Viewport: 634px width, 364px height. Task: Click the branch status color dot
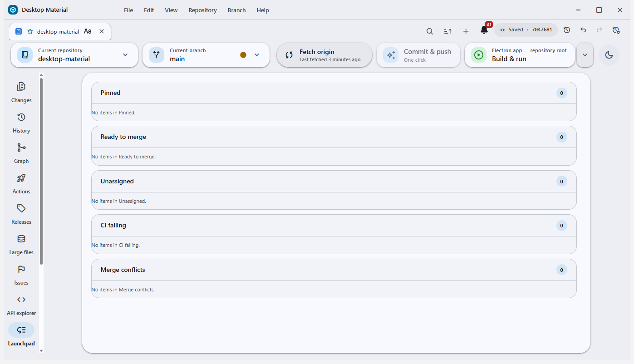tap(243, 55)
